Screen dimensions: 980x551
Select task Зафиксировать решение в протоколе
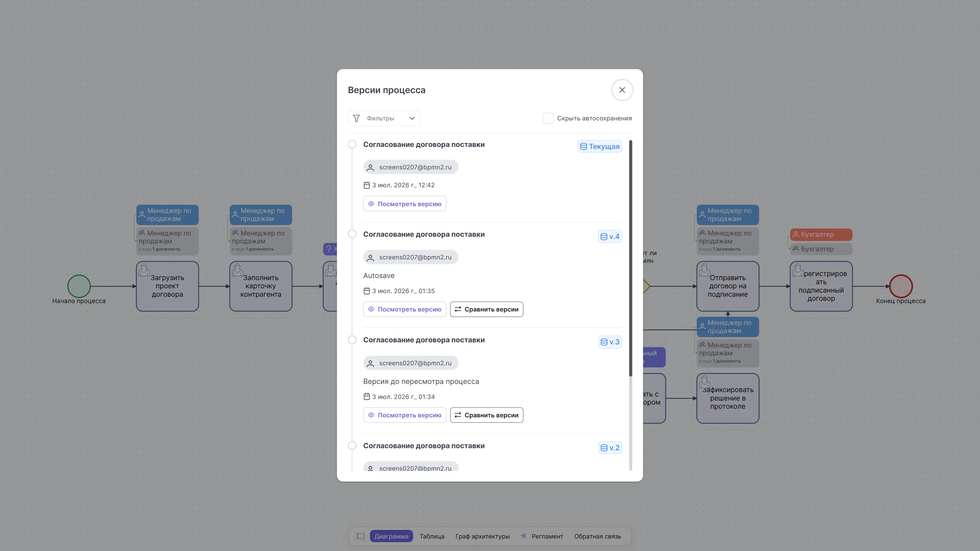coord(728,398)
